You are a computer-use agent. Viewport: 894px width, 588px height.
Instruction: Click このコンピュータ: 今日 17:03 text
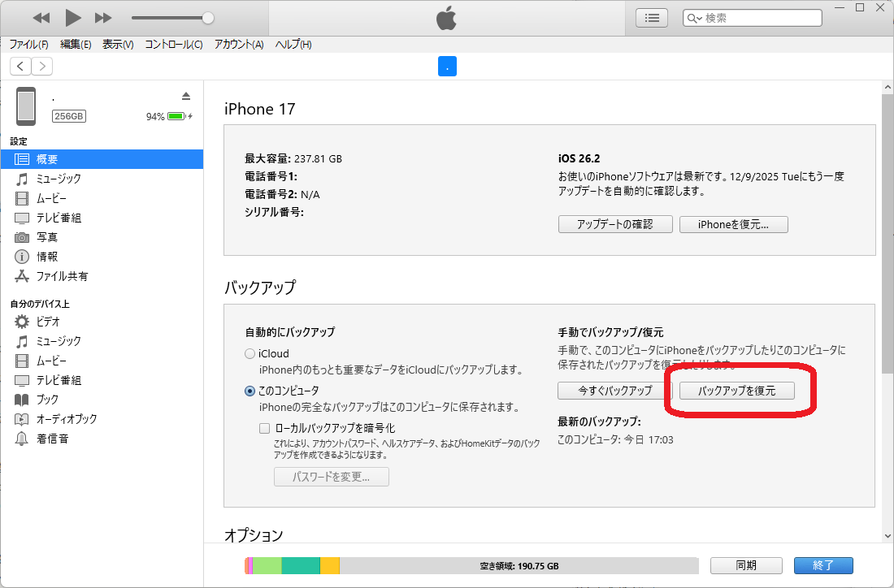coord(615,440)
